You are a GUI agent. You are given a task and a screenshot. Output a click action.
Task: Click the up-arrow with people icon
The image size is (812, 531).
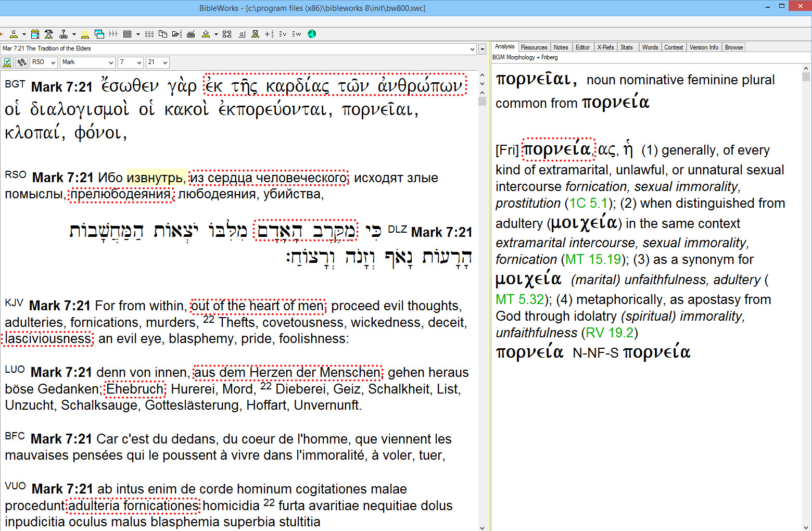point(206,34)
